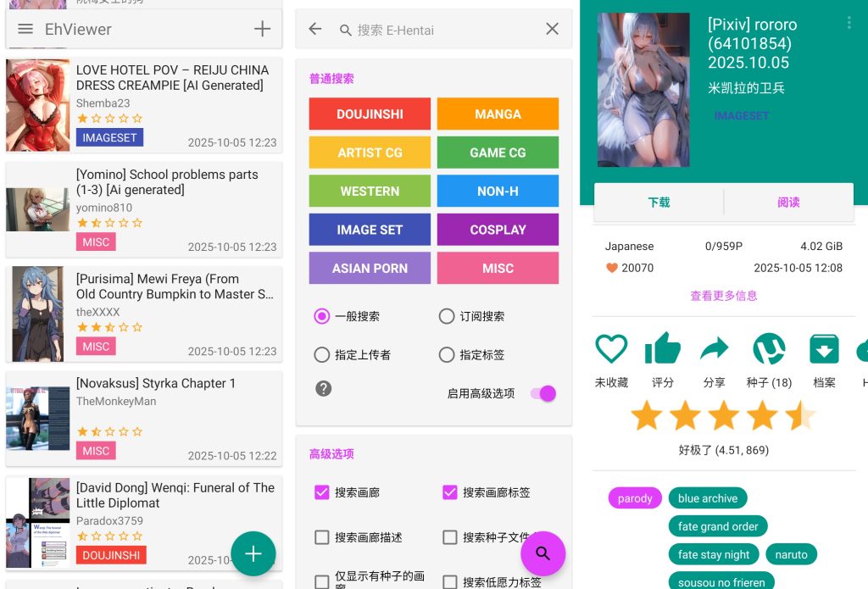The width and height of the screenshot is (868, 589).
Task: Go back using the search bar arrow
Action: click(315, 29)
